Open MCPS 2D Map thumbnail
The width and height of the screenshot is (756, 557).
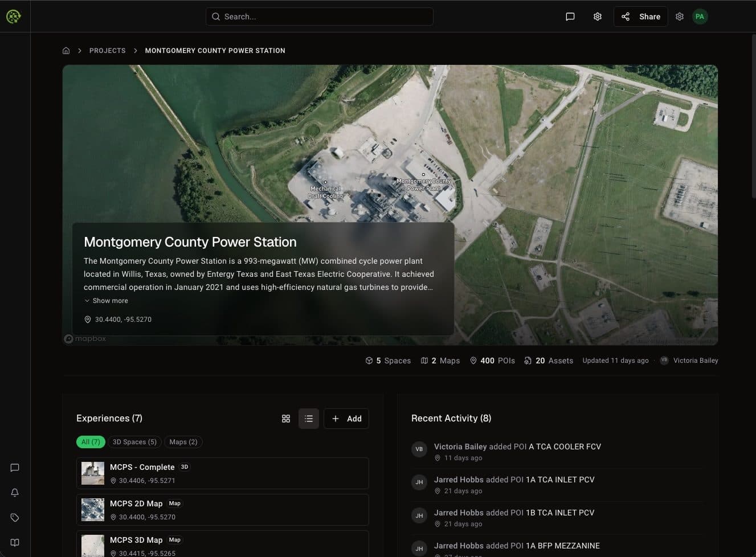tap(93, 510)
